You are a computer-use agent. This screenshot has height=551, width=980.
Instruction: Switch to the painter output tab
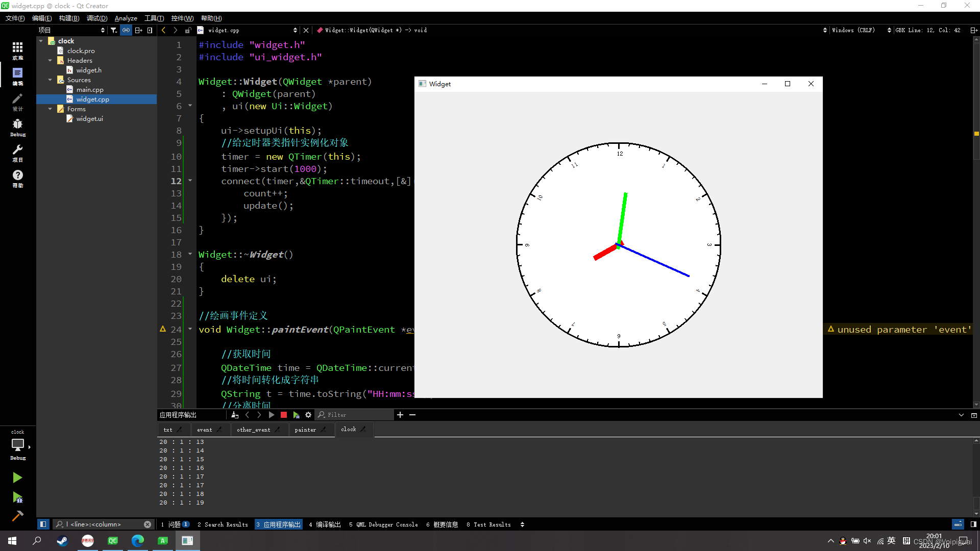[305, 430]
